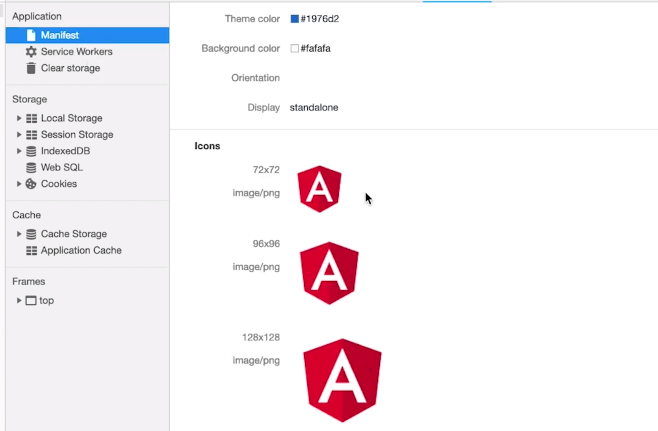
Task: Click the Background color #fafafa swatch
Action: tap(295, 48)
